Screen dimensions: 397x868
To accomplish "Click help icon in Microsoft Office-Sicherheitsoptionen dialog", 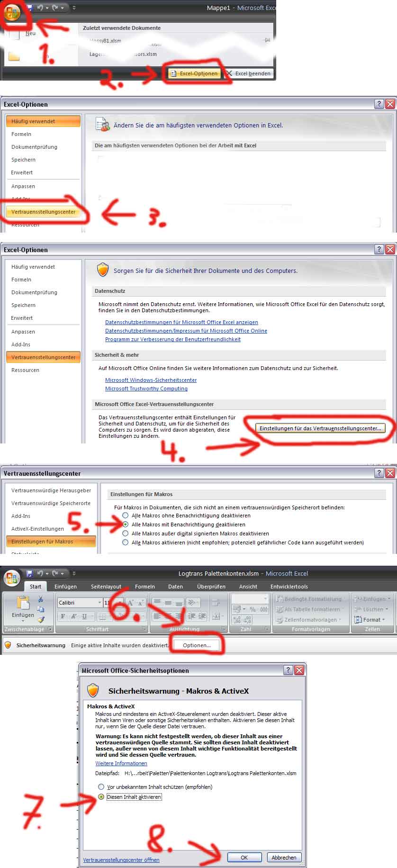I will pyautogui.click(x=288, y=670).
